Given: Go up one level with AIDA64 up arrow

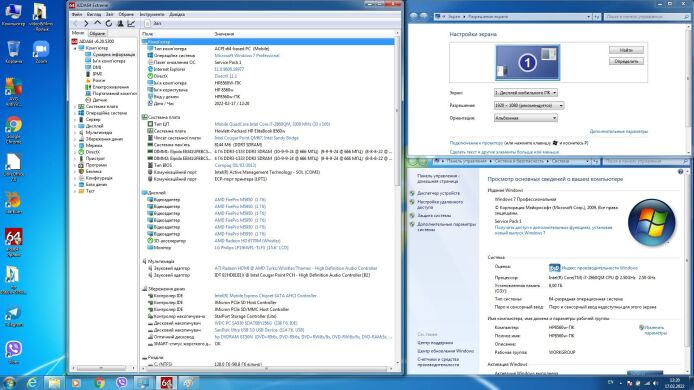Looking at the screenshot, I should [x=97, y=23].
